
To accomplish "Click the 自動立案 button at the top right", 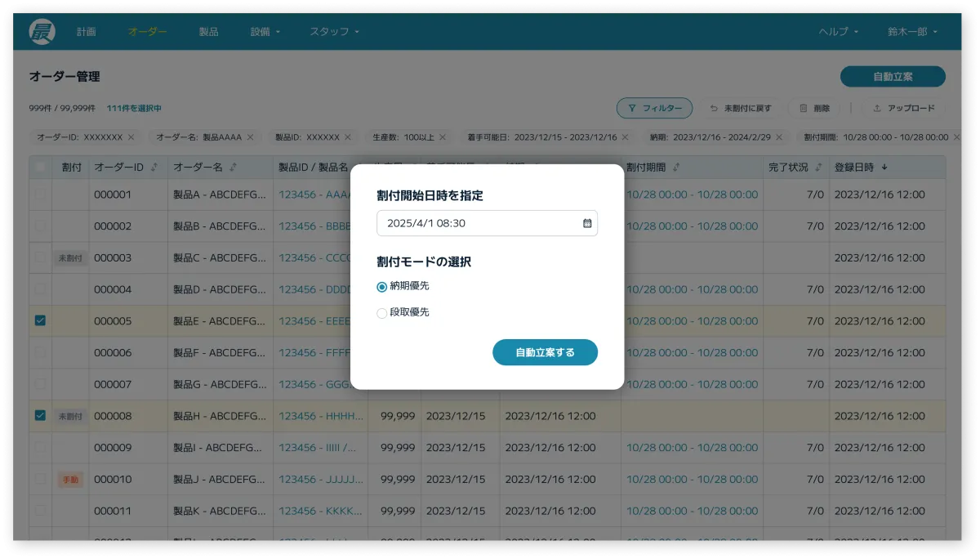I will point(893,77).
